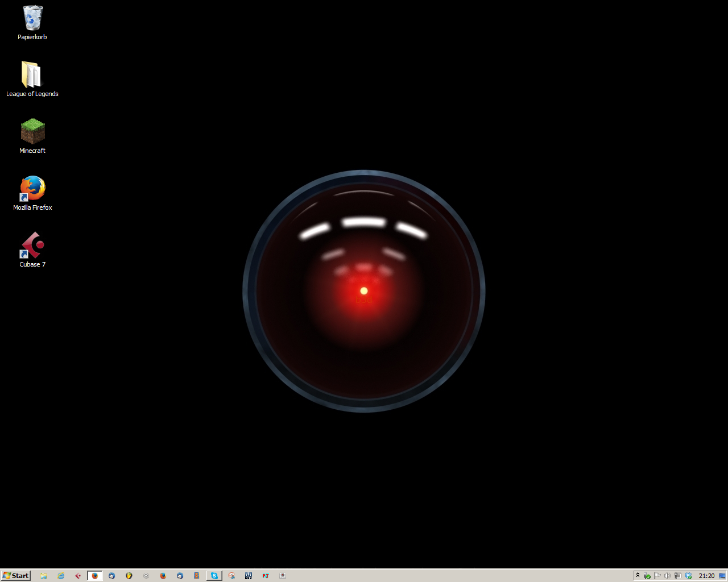
Task: Launch the Minecraft desktop icon
Action: click(x=32, y=131)
